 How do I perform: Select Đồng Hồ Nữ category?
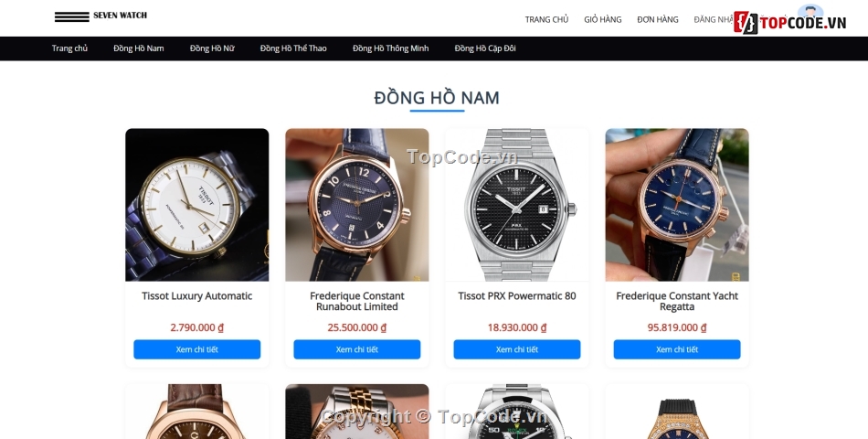(x=212, y=48)
